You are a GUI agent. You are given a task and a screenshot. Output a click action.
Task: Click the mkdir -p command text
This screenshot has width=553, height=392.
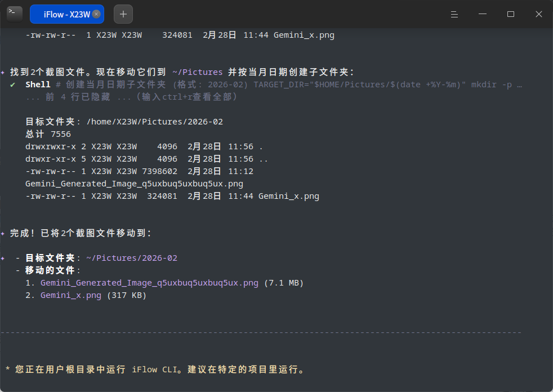(492, 84)
